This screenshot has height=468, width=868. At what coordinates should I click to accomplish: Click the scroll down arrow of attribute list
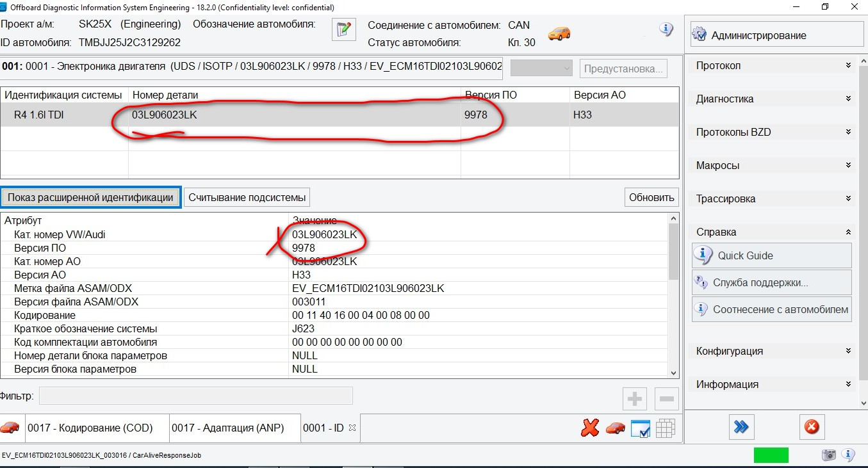point(673,373)
